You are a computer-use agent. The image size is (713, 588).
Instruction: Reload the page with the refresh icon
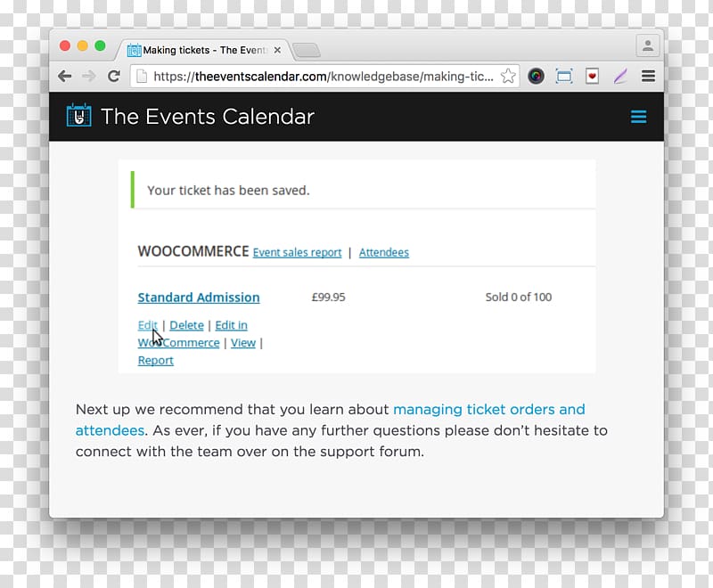(x=114, y=76)
